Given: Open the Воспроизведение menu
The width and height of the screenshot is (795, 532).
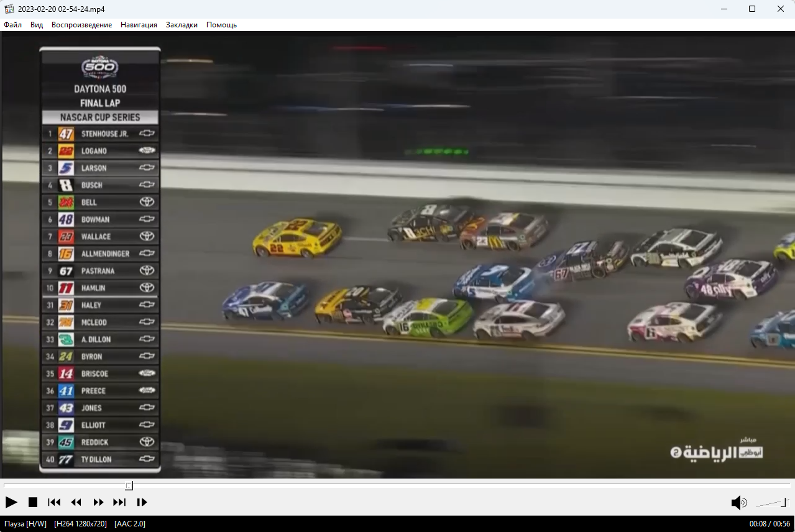Looking at the screenshot, I should [81, 25].
